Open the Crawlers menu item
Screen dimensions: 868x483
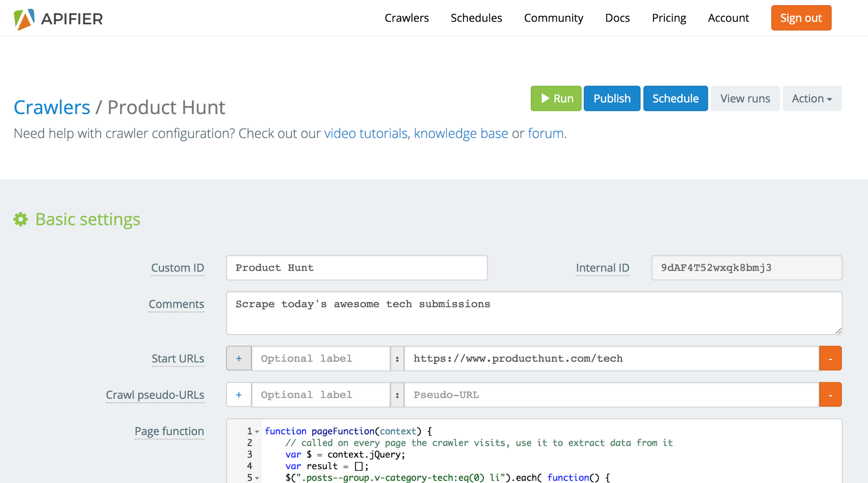point(406,18)
